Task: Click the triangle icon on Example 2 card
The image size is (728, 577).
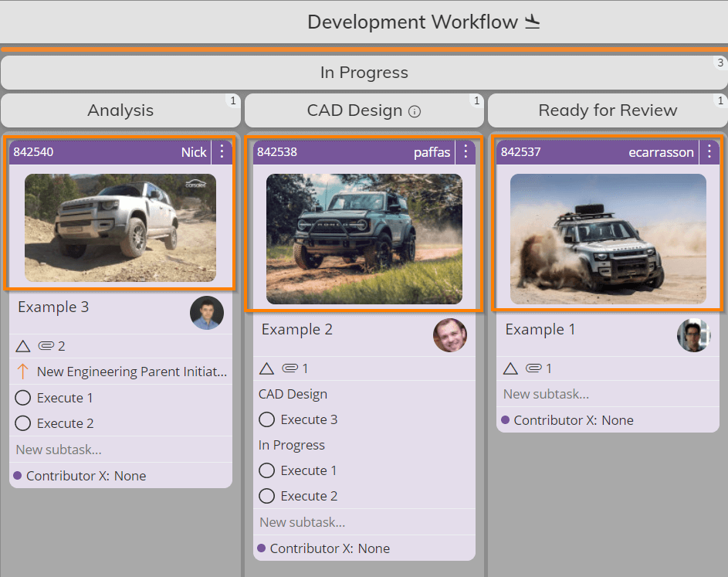Action: [266, 368]
